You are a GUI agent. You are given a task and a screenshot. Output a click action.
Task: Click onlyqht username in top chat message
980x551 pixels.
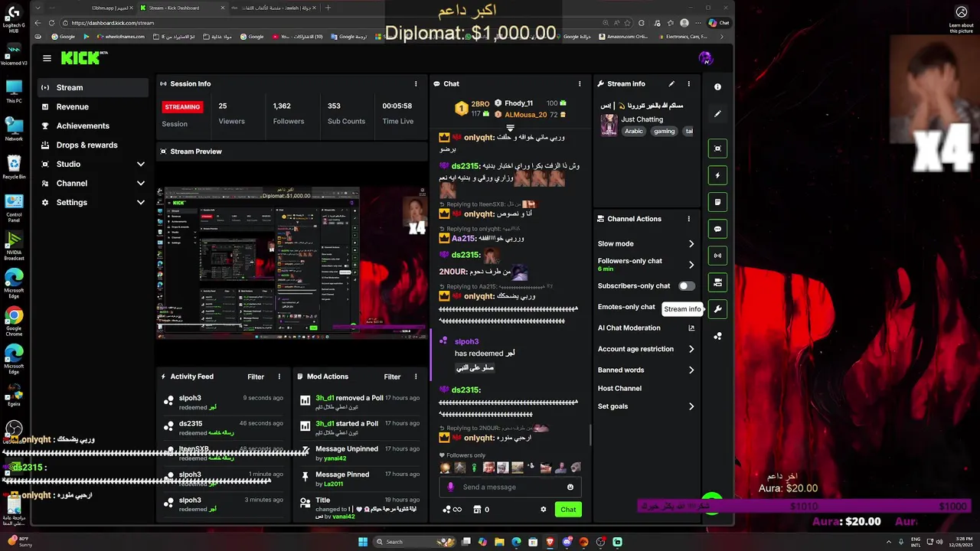pyautogui.click(x=479, y=138)
